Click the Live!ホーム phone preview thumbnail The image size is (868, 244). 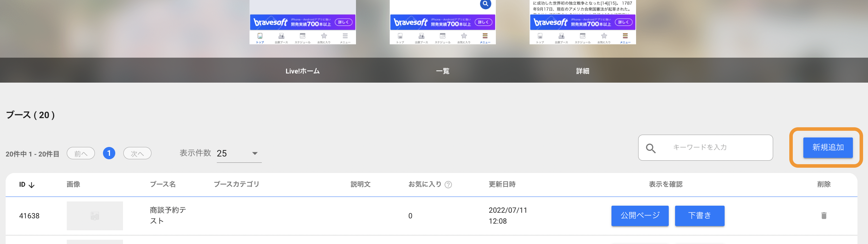(303, 22)
